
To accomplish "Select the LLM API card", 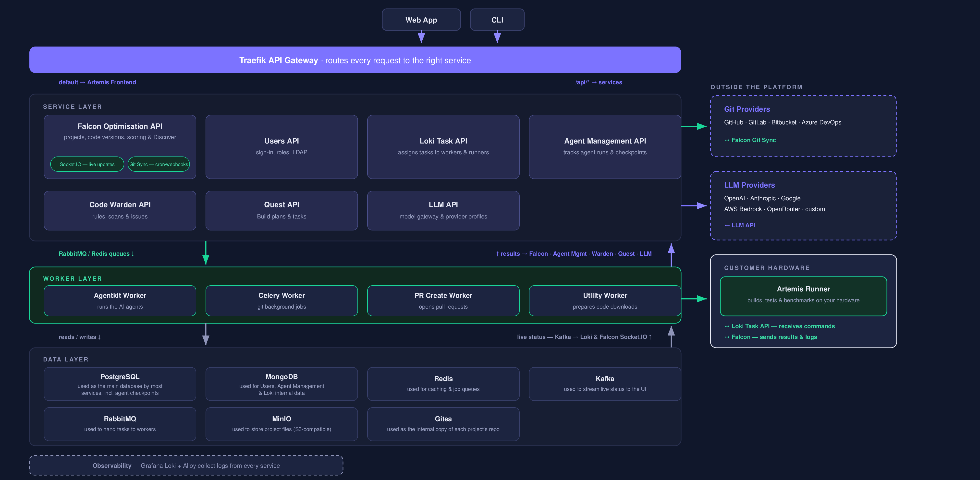I will (x=443, y=210).
